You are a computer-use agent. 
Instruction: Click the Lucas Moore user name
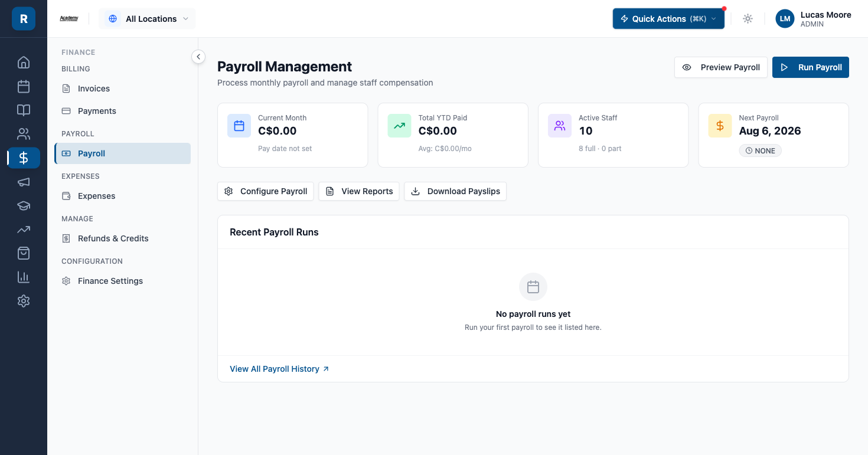pos(826,15)
